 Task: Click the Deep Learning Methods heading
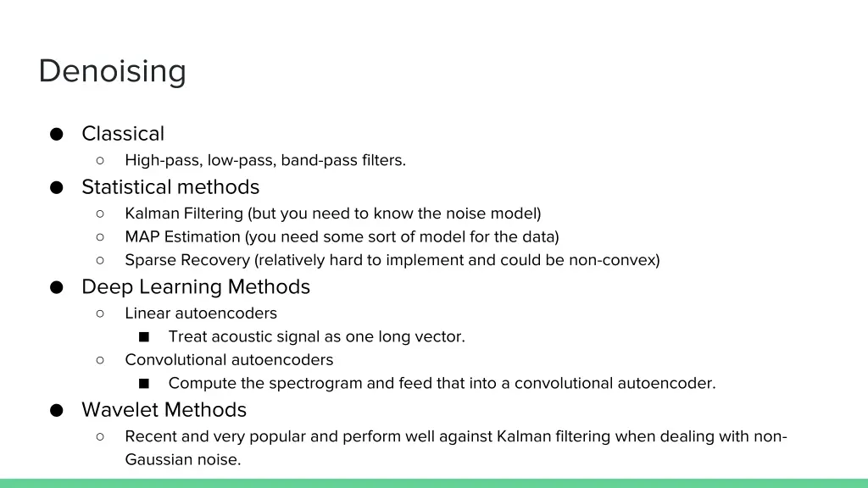pyautogui.click(x=196, y=287)
